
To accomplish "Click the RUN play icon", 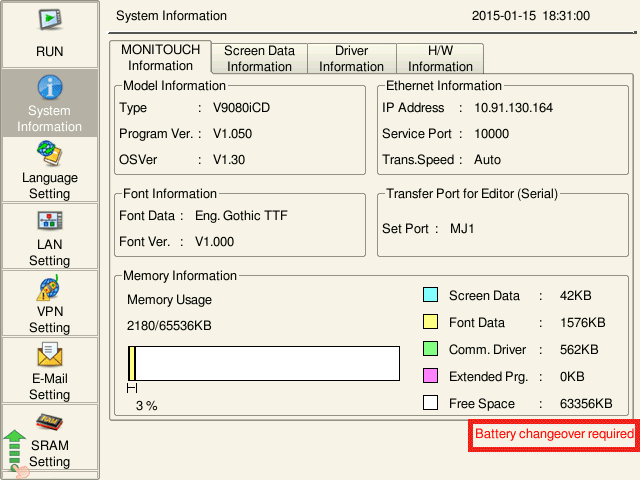I will tap(49, 20).
